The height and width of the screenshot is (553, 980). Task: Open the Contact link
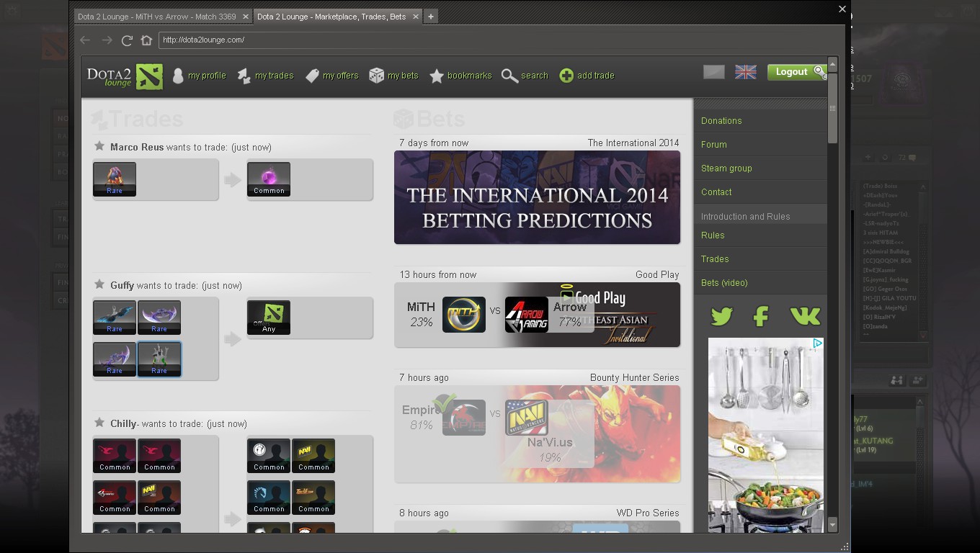point(716,192)
